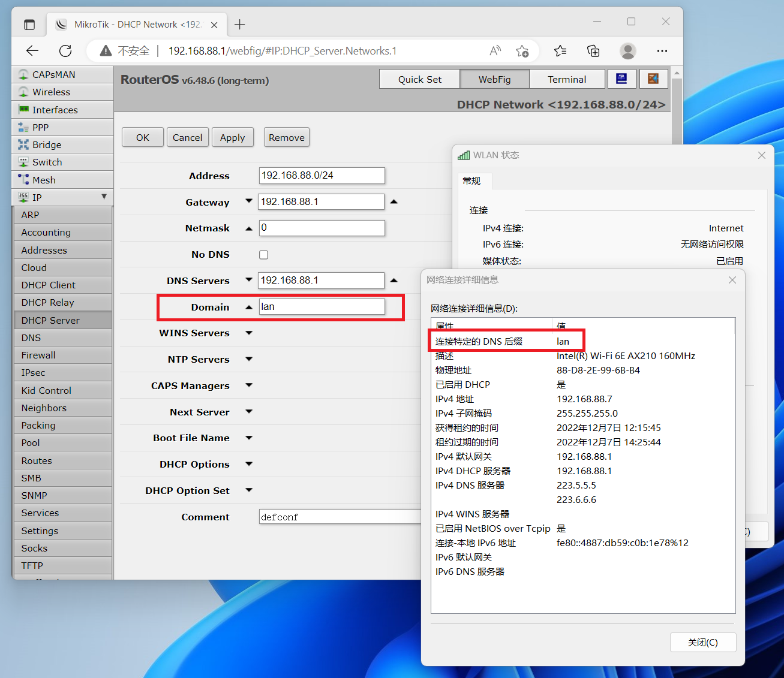The height and width of the screenshot is (678, 784).
Task: Open the Wireless menu item
Action: coord(62,92)
